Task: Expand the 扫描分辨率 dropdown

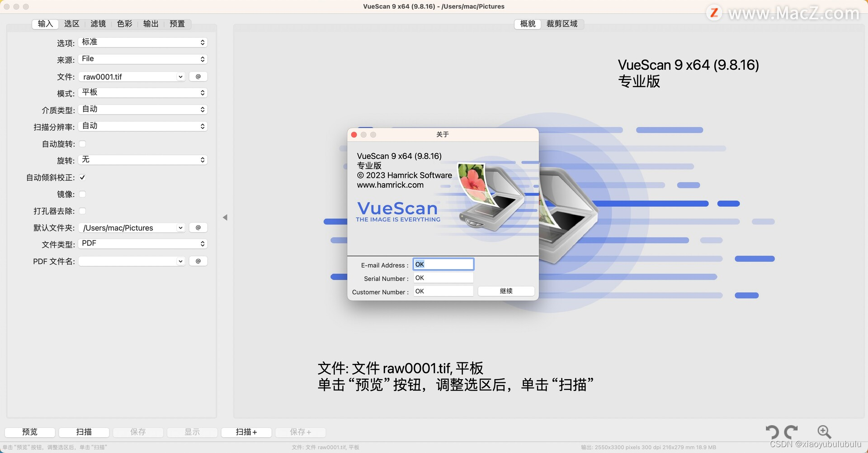Action: 142,126
